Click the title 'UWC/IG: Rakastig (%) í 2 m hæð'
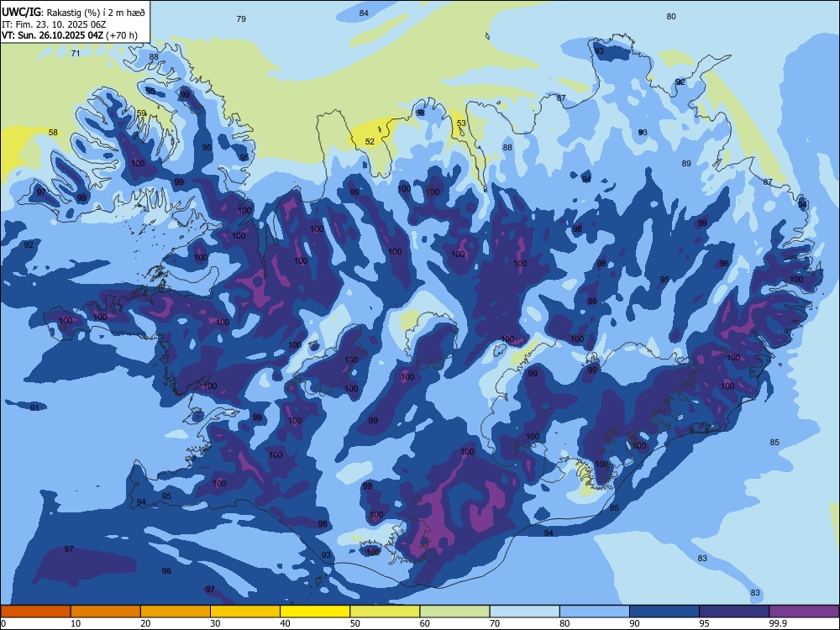Image resolution: width=840 pixels, height=630 pixels. [73, 13]
